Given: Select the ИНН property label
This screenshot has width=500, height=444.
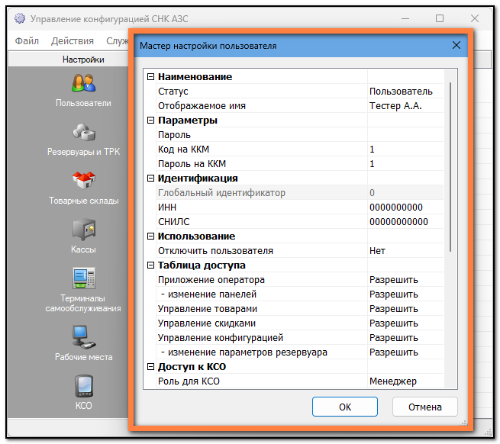Looking at the screenshot, I should [167, 207].
